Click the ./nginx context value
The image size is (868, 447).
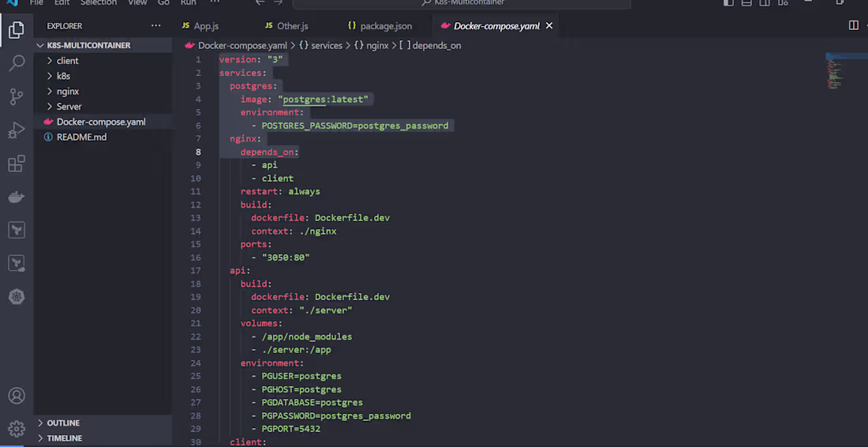318,231
